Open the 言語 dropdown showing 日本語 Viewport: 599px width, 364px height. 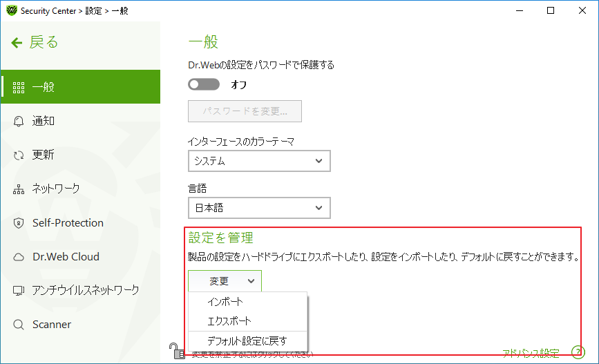(259, 208)
